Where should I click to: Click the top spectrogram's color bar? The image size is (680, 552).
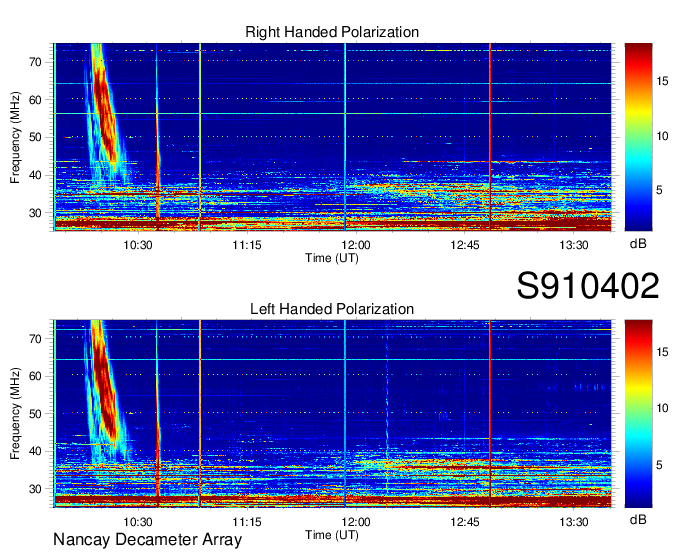click(638, 137)
